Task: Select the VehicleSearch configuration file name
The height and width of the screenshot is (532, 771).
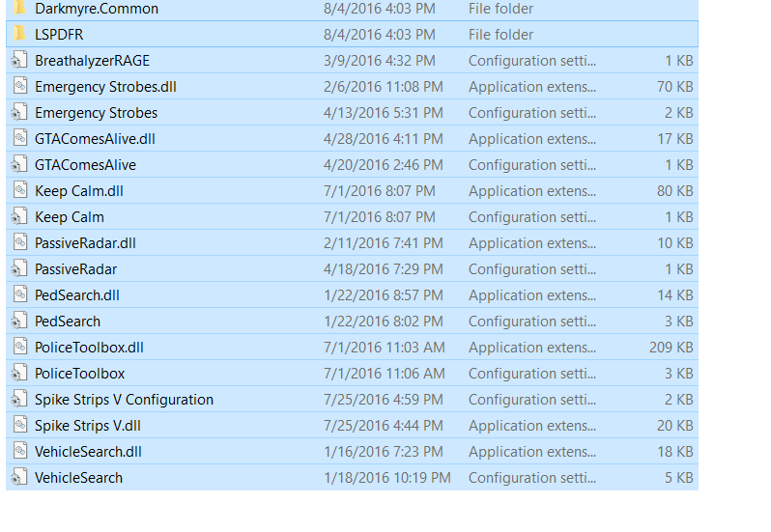Action: [78, 478]
